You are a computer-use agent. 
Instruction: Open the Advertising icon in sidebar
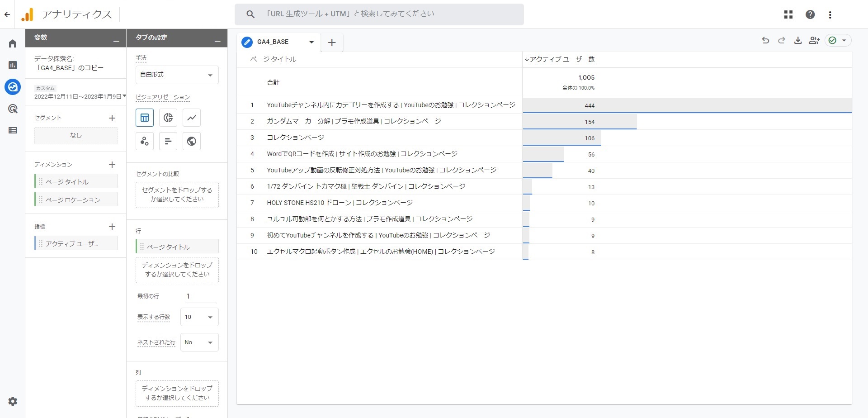[x=13, y=109]
